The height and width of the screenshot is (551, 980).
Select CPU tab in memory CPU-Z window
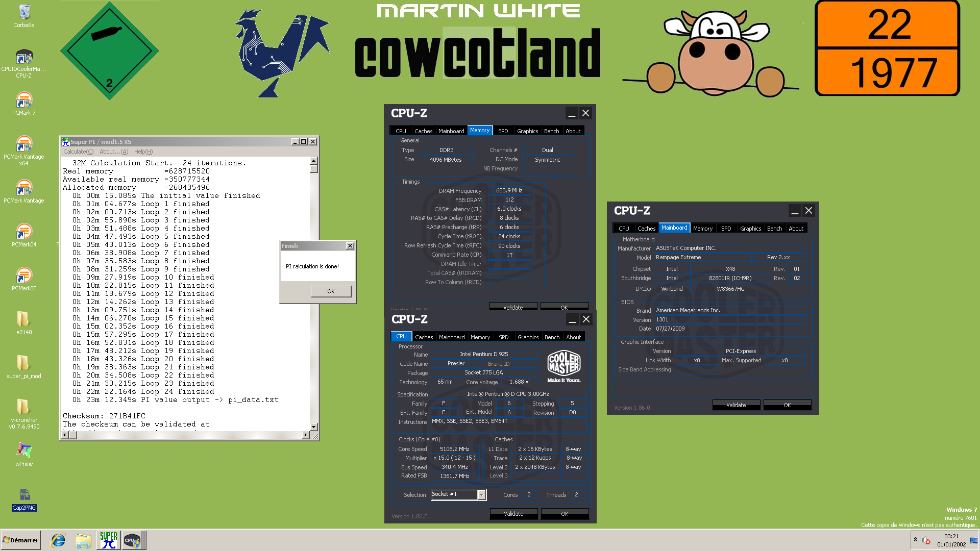point(401,131)
